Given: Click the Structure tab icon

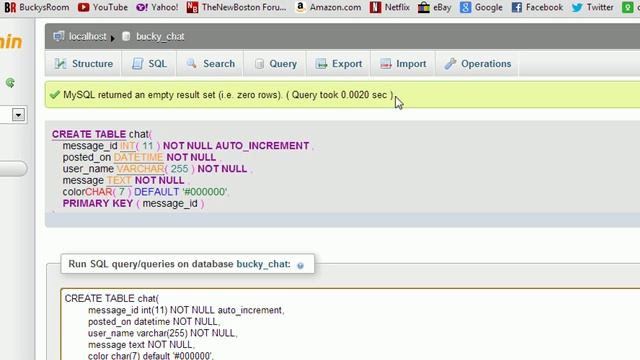Looking at the screenshot, I should (x=60, y=64).
